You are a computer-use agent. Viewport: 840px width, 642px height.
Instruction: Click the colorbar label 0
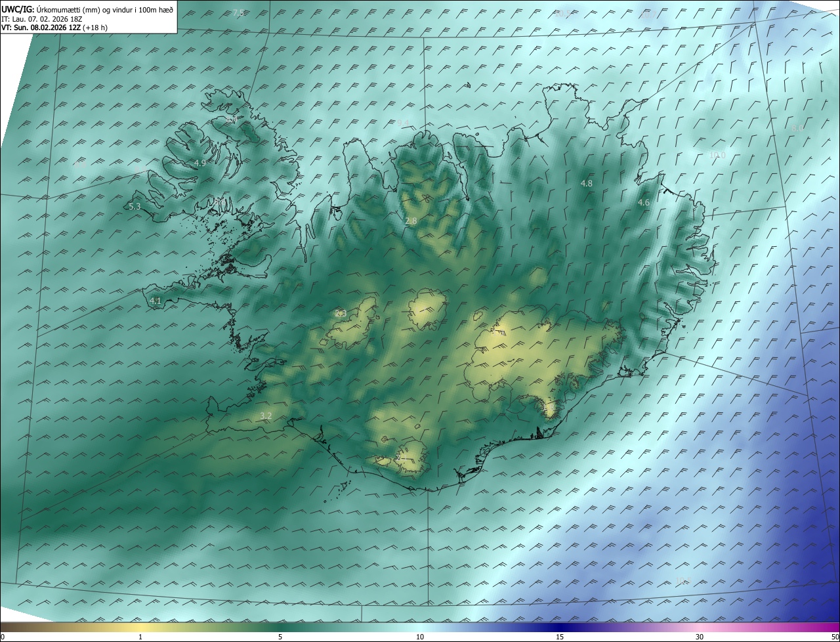tap(3, 637)
